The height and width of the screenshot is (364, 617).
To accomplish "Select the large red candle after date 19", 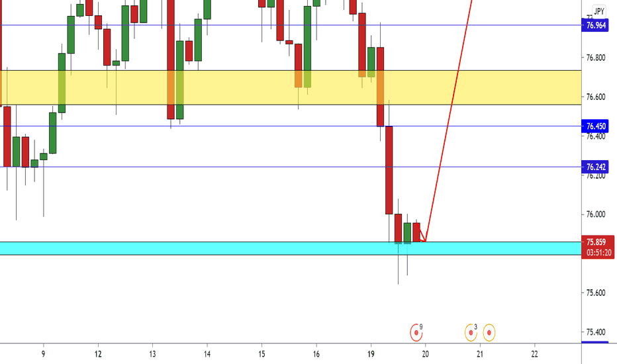I will coord(389,170).
